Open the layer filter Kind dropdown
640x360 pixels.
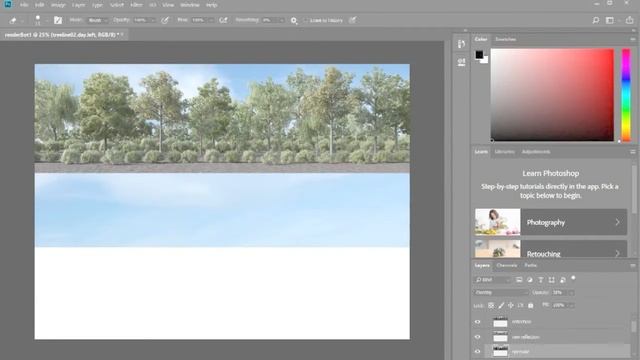[493, 280]
